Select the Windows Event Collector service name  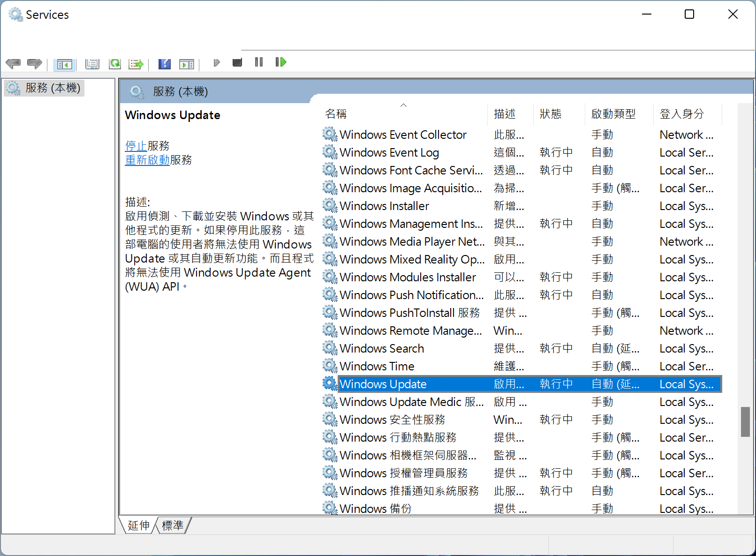[403, 135]
